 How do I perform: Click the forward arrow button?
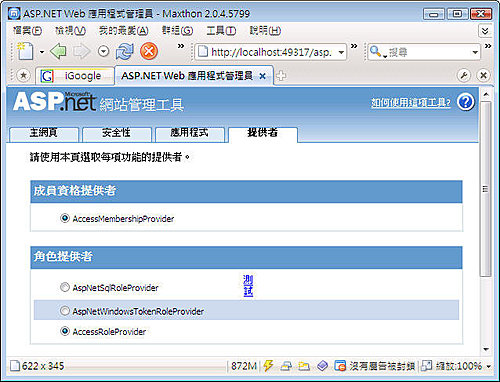click(82, 51)
